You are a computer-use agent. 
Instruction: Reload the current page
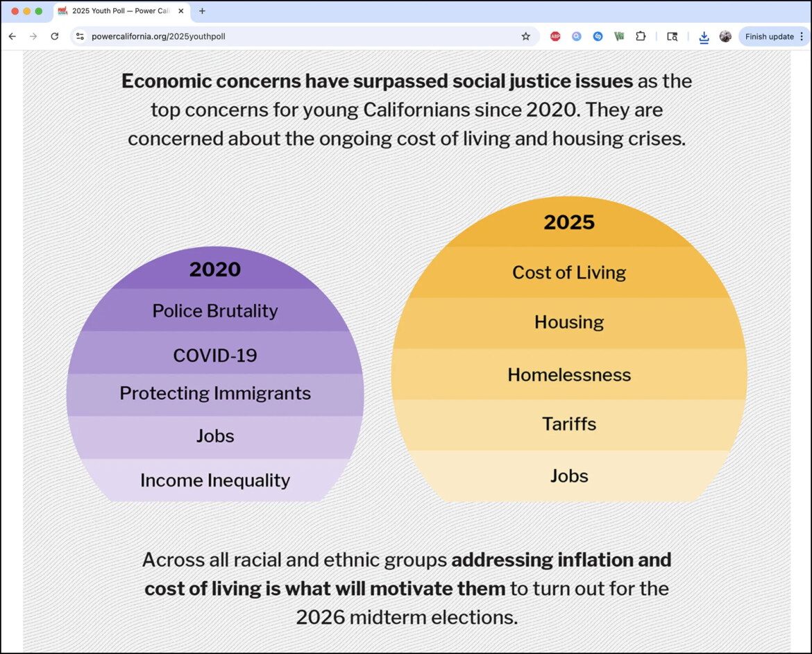(54, 36)
